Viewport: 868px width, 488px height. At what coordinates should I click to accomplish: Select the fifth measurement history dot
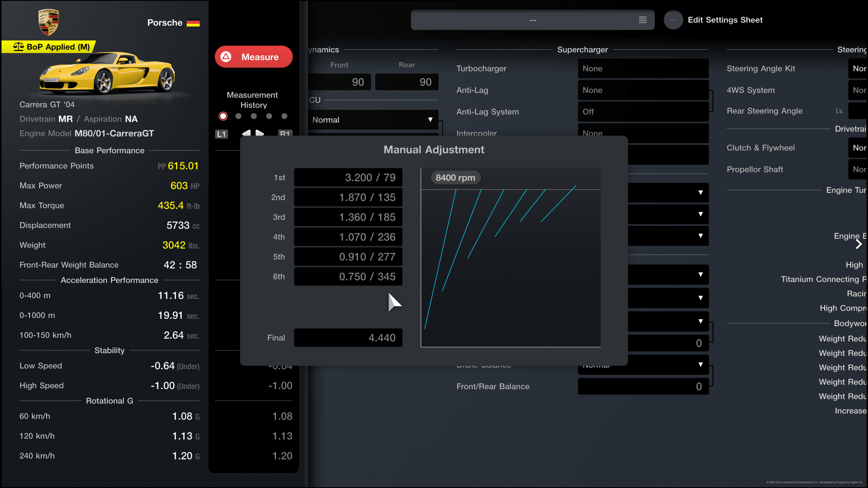click(284, 116)
